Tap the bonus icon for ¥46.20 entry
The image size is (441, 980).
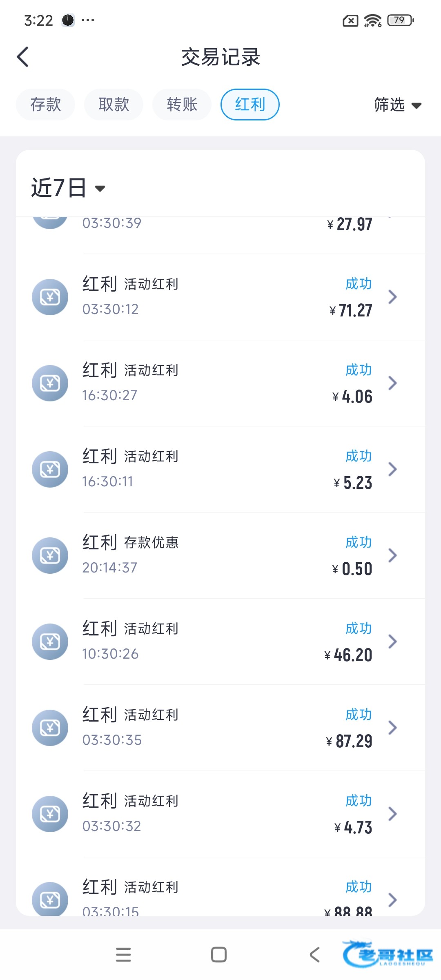tap(50, 641)
